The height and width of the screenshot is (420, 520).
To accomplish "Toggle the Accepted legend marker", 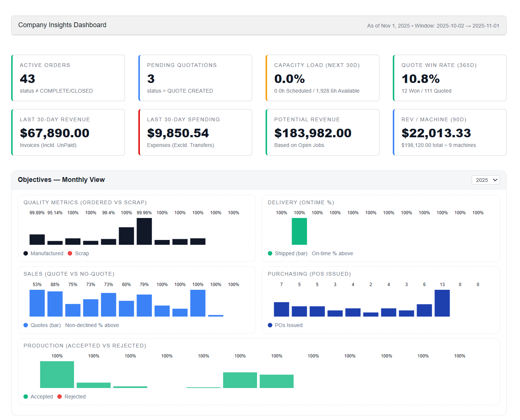I will click(x=26, y=397).
